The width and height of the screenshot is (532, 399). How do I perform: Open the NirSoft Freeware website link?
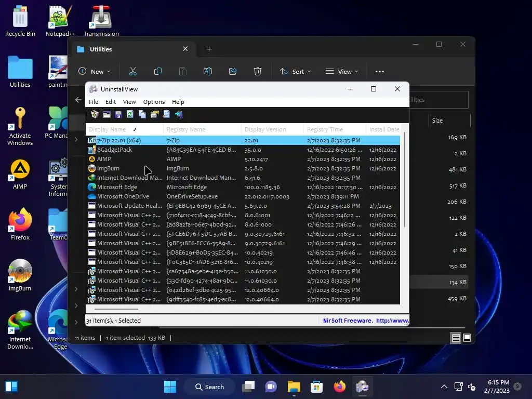tap(366, 321)
